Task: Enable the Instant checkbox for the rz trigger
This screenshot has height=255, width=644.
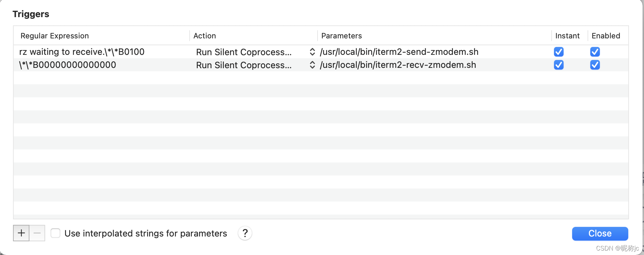Action: [559, 52]
